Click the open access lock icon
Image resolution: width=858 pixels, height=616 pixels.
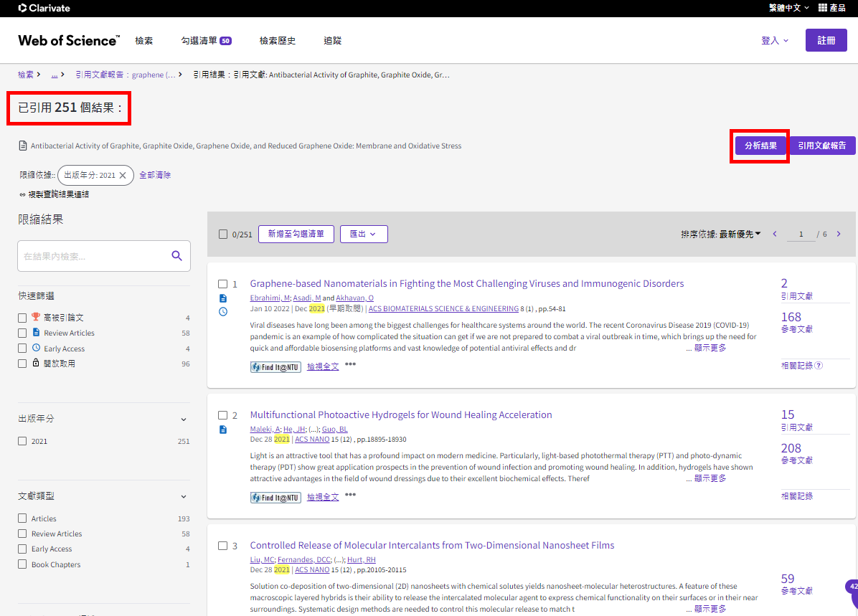[x=36, y=363]
